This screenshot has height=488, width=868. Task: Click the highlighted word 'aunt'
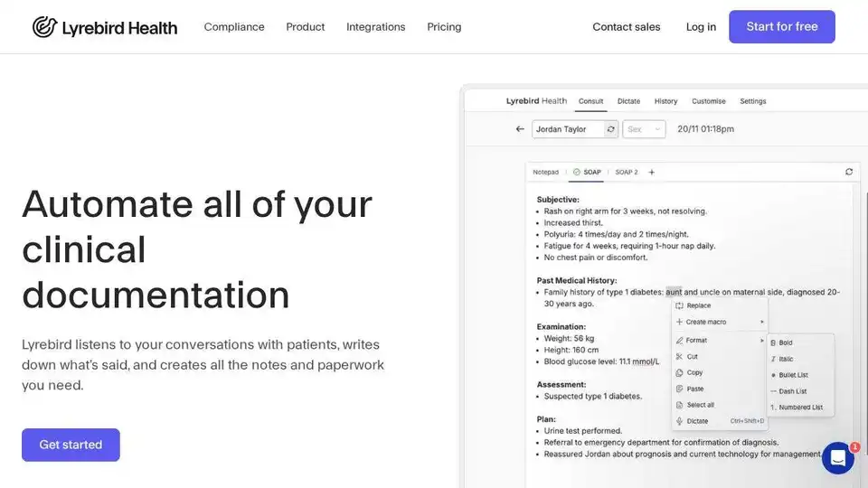[x=674, y=292]
